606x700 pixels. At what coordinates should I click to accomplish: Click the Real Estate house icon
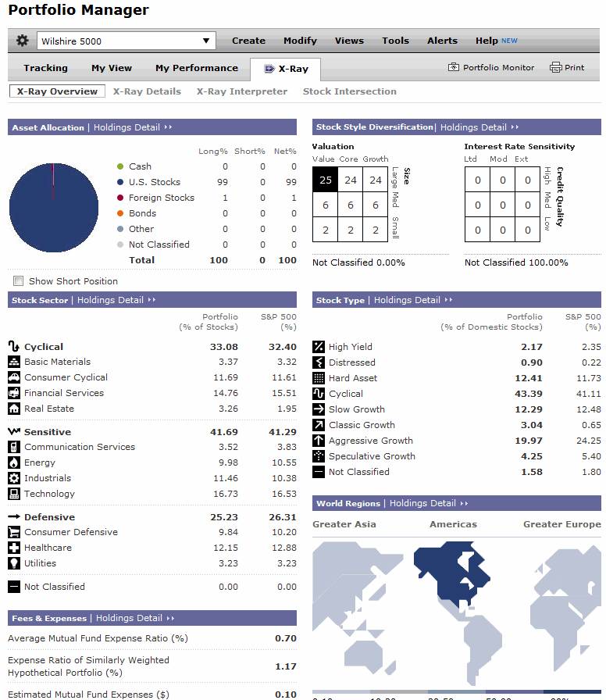[x=14, y=409]
